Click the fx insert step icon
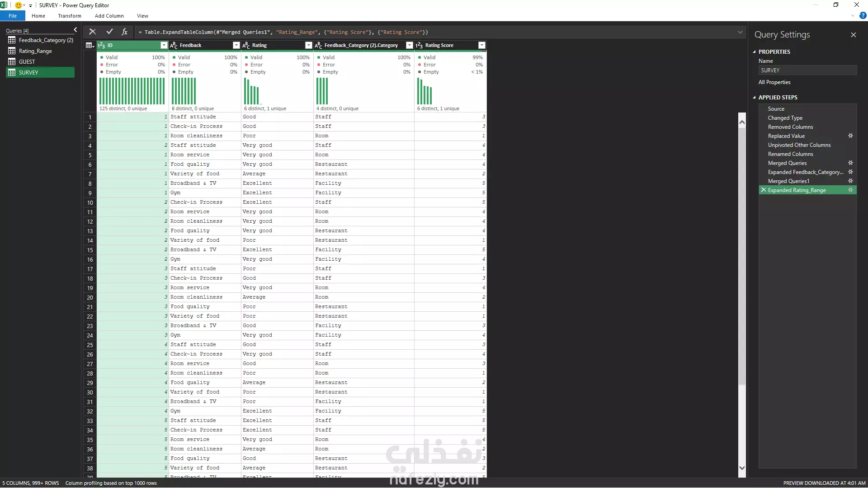Image resolution: width=868 pixels, height=488 pixels. tap(124, 32)
